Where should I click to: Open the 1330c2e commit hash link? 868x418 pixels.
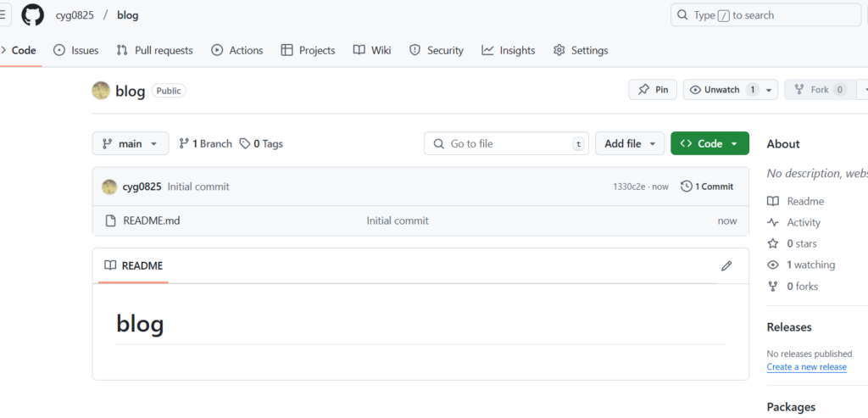click(x=629, y=187)
